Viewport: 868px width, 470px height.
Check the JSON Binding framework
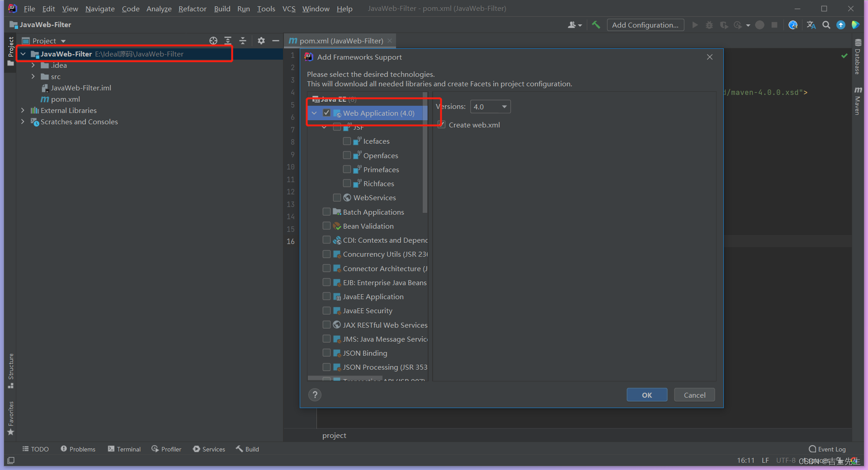(x=326, y=352)
